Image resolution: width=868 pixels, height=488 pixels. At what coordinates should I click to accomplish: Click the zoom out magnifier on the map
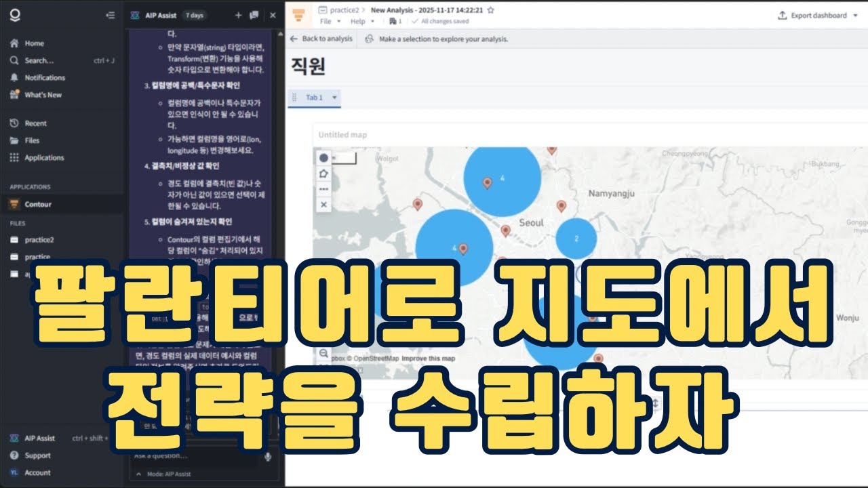(323, 354)
